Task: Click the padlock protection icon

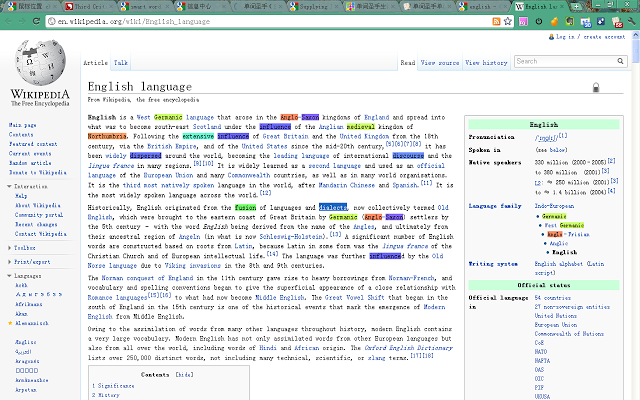Action: 596,87
